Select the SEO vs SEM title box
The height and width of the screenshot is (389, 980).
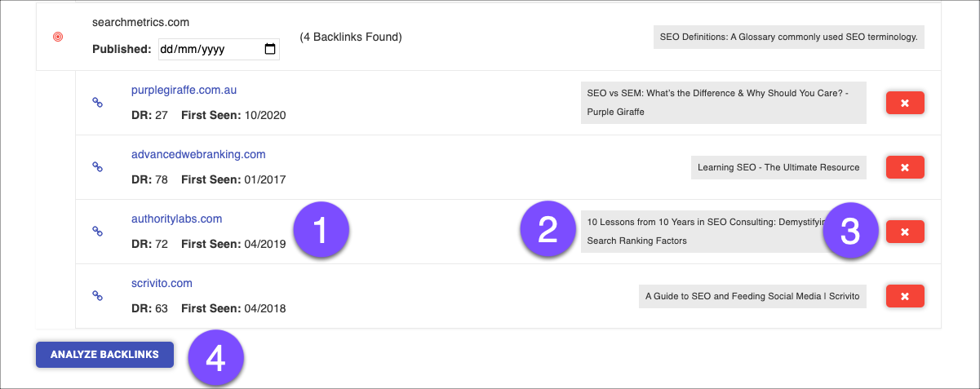point(723,102)
